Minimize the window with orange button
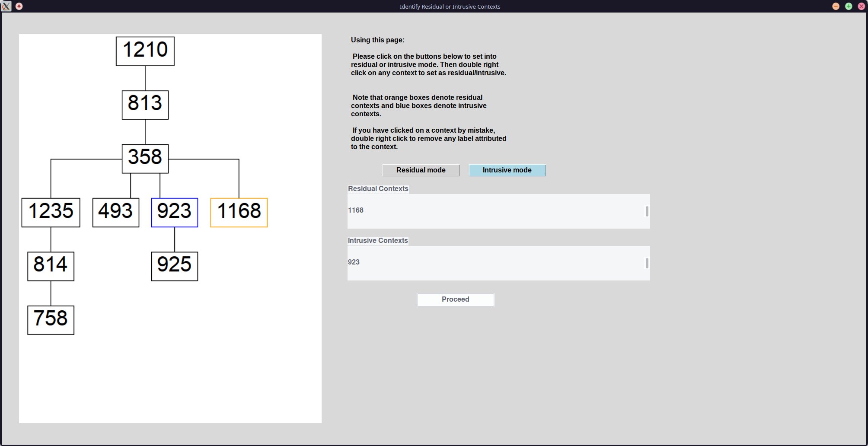Viewport: 868px width, 446px height. (836, 6)
